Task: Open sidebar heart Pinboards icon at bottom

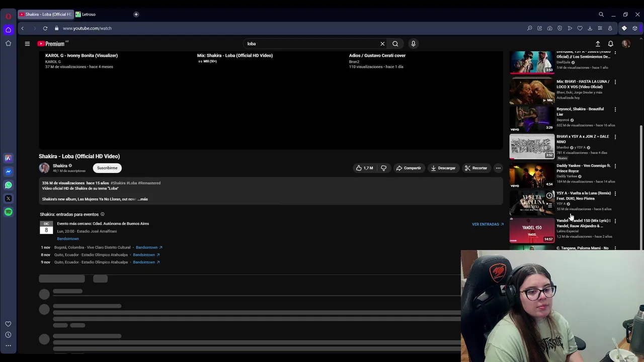Action: pos(8,324)
